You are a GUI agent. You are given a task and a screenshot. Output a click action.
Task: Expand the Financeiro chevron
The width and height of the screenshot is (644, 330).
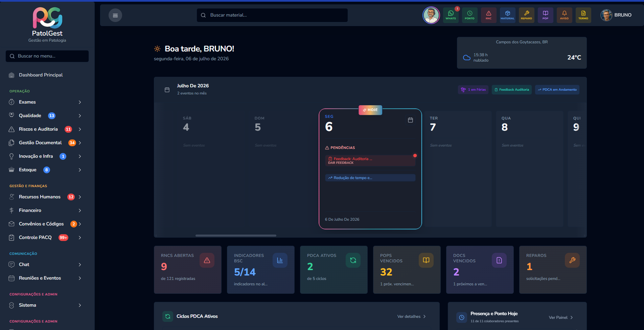click(x=80, y=211)
